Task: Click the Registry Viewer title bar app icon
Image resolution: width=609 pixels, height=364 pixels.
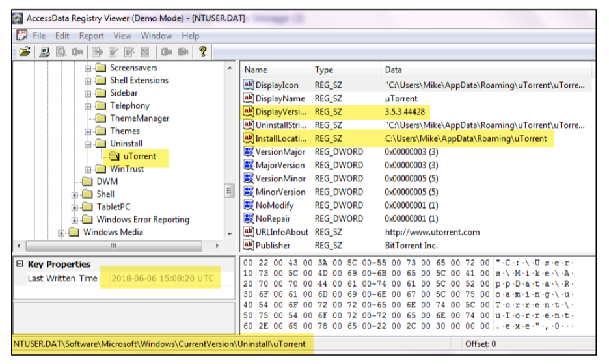Action: pyautogui.click(x=18, y=18)
